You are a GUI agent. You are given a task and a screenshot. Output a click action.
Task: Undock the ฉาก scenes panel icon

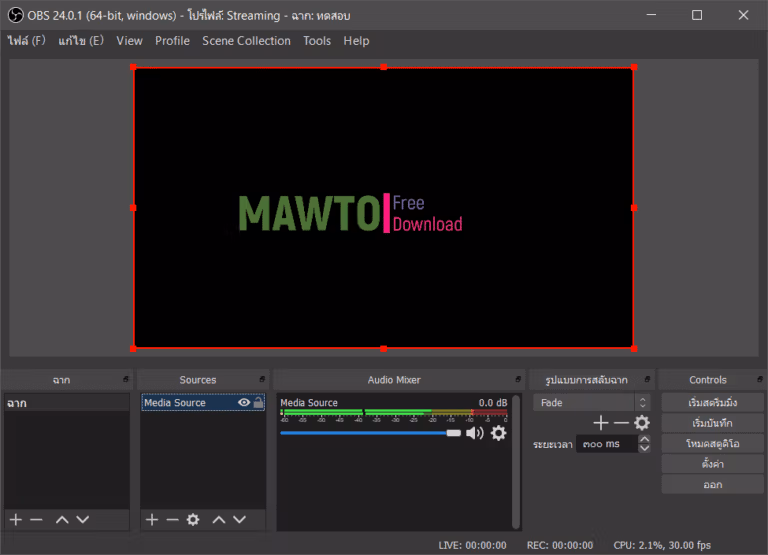126,379
